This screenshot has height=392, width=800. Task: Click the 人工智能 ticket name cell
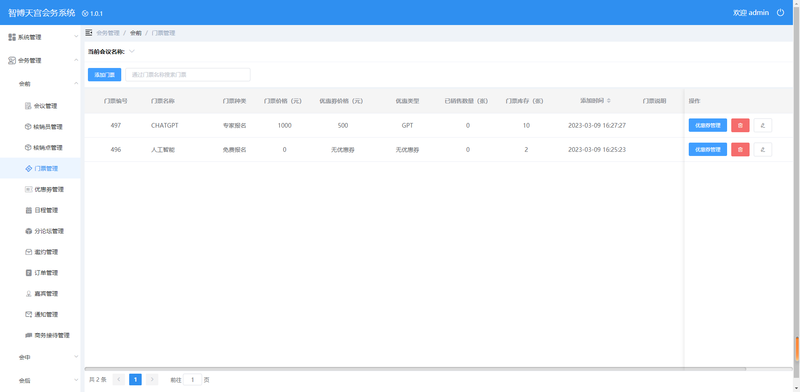tap(163, 150)
